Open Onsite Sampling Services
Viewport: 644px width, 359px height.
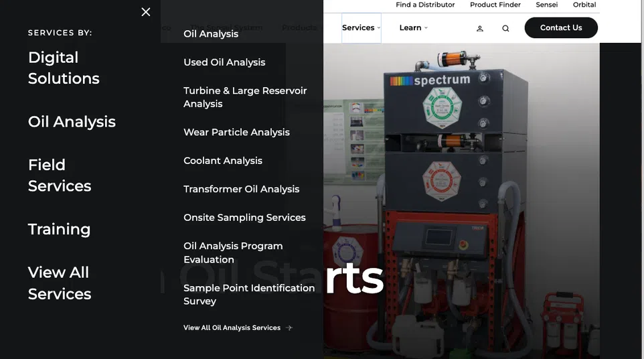pyautogui.click(x=244, y=217)
